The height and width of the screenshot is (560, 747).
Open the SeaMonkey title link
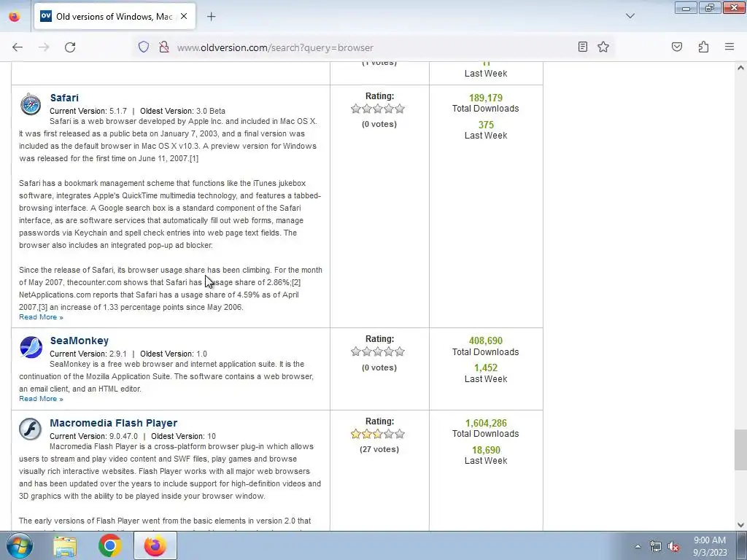click(79, 341)
